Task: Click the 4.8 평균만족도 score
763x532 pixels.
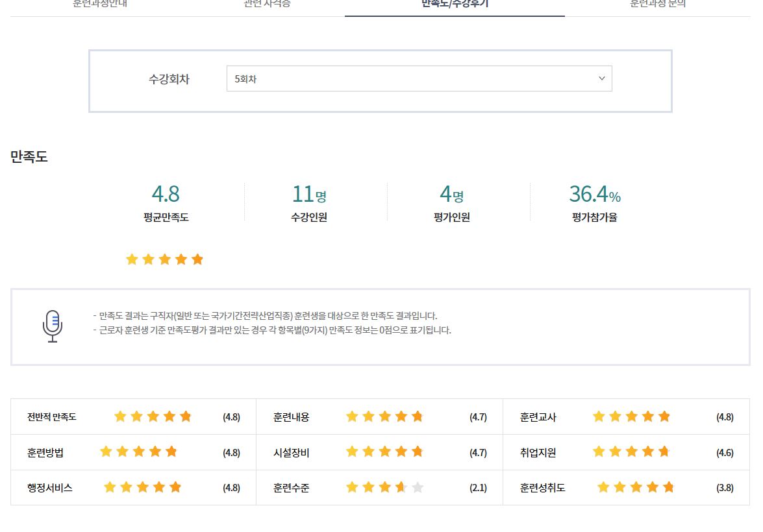Action: [166, 194]
